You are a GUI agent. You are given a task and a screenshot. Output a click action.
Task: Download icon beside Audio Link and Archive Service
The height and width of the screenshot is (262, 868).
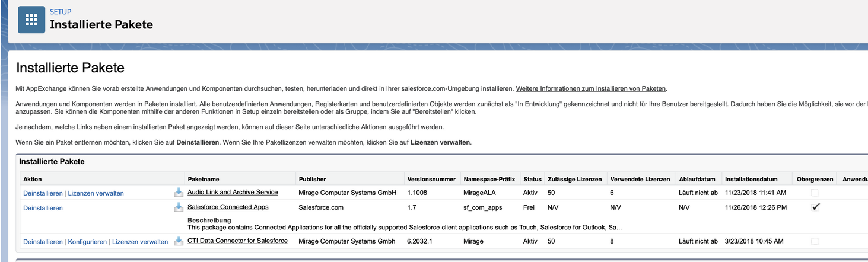178,193
